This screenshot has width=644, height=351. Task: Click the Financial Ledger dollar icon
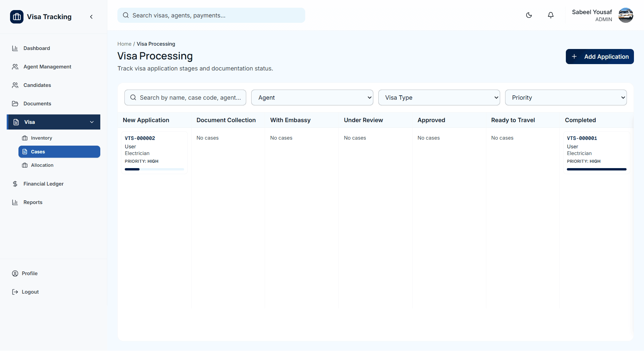15,184
